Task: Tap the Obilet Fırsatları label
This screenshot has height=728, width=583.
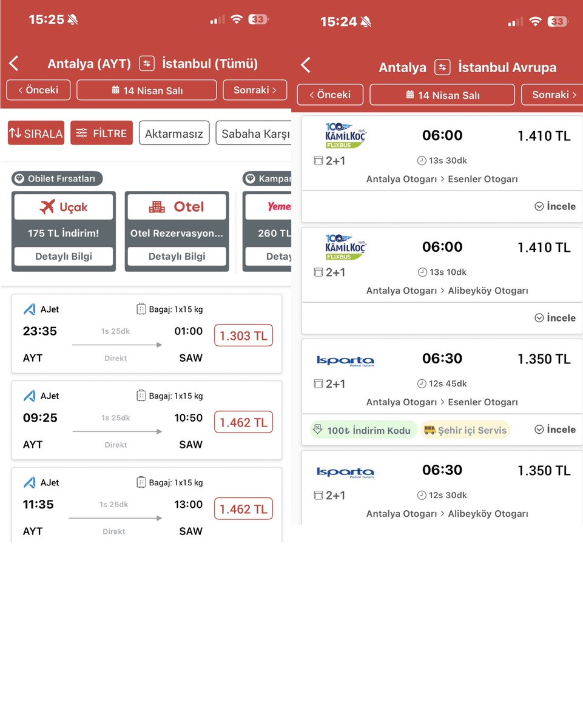Action: (x=57, y=179)
